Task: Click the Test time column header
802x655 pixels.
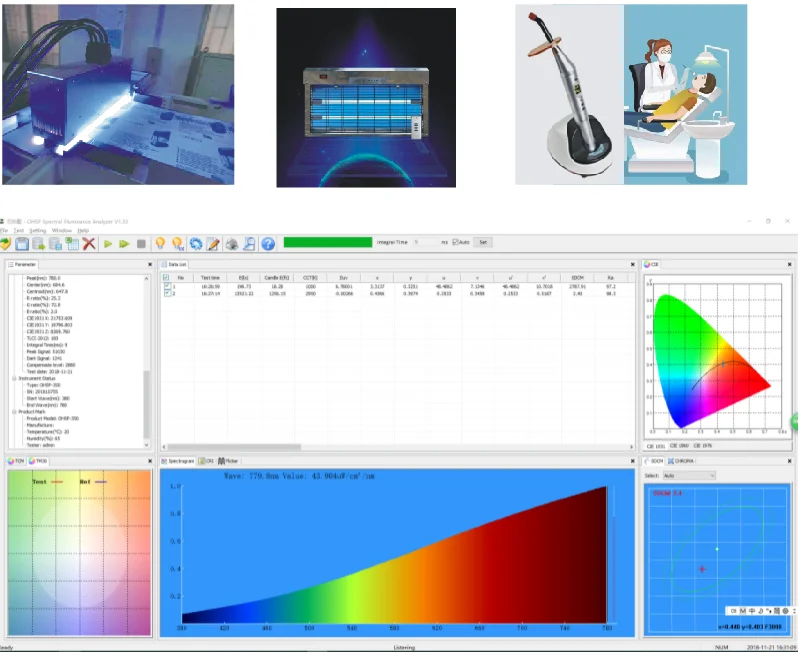Action: tap(210, 278)
